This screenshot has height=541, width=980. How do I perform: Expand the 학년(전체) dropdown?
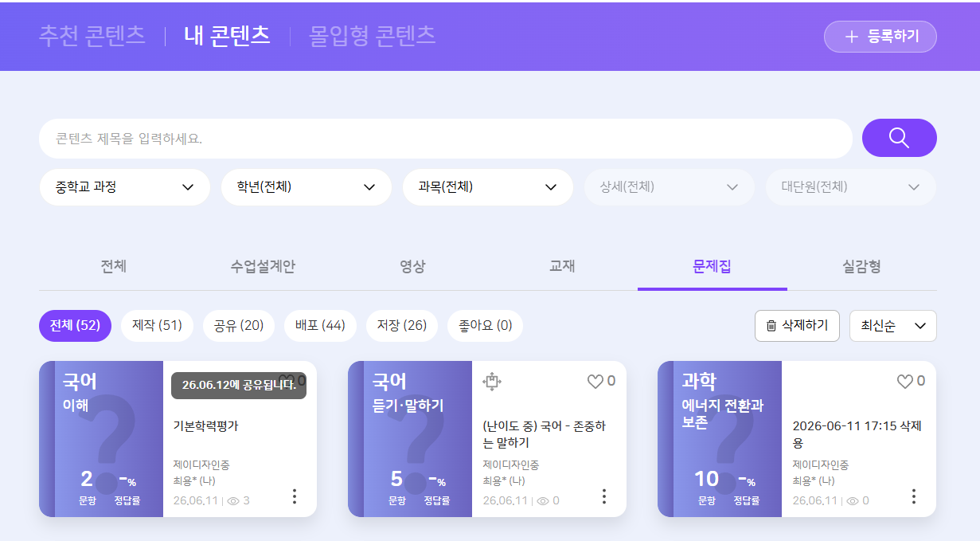306,187
